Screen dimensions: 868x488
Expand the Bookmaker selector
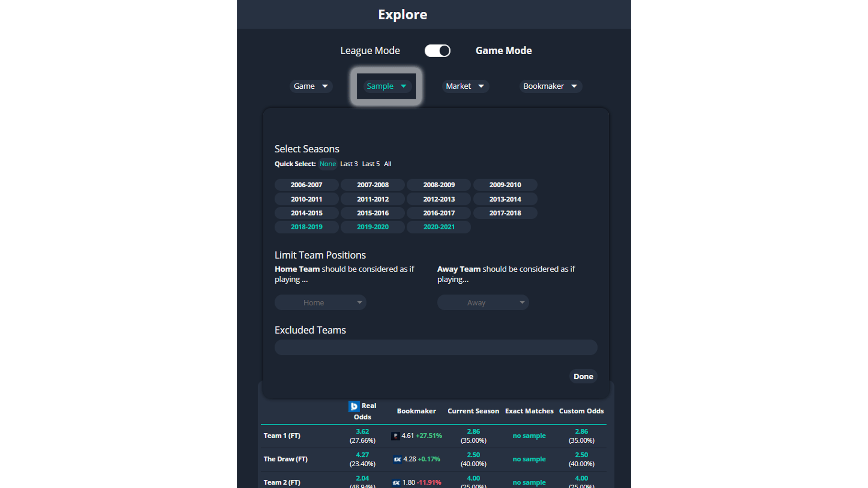pyautogui.click(x=550, y=86)
